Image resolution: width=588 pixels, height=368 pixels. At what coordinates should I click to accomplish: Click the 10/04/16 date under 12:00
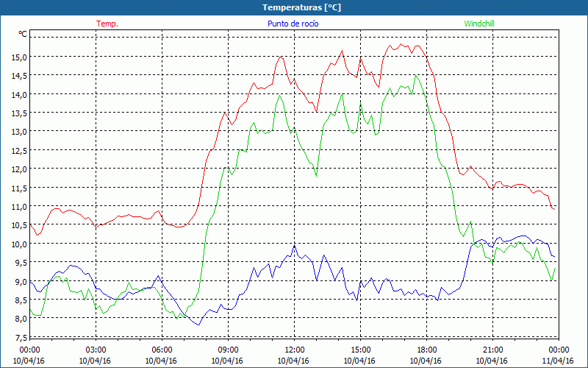point(293,361)
